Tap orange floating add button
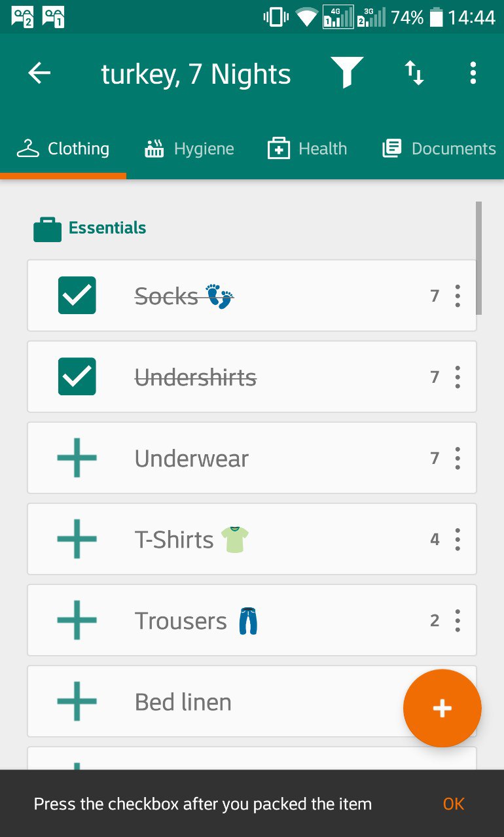Screen dimensions: 504x837 (442, 708)
